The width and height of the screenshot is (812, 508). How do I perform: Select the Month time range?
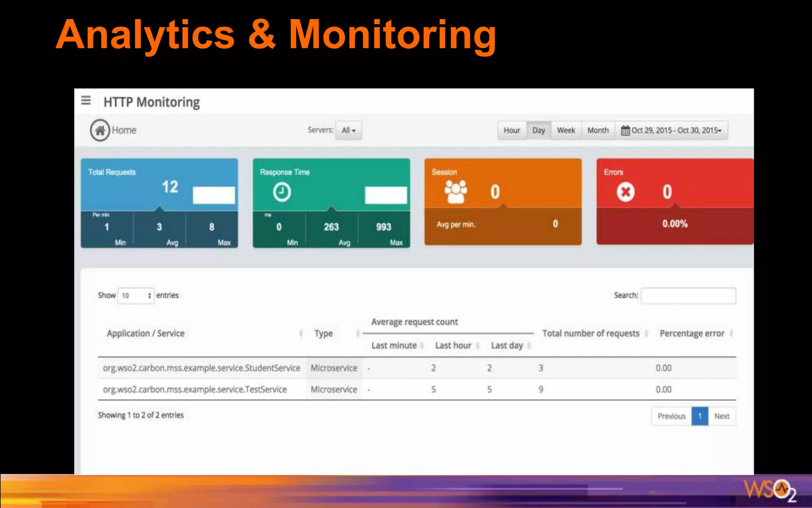tap(598, 131)
